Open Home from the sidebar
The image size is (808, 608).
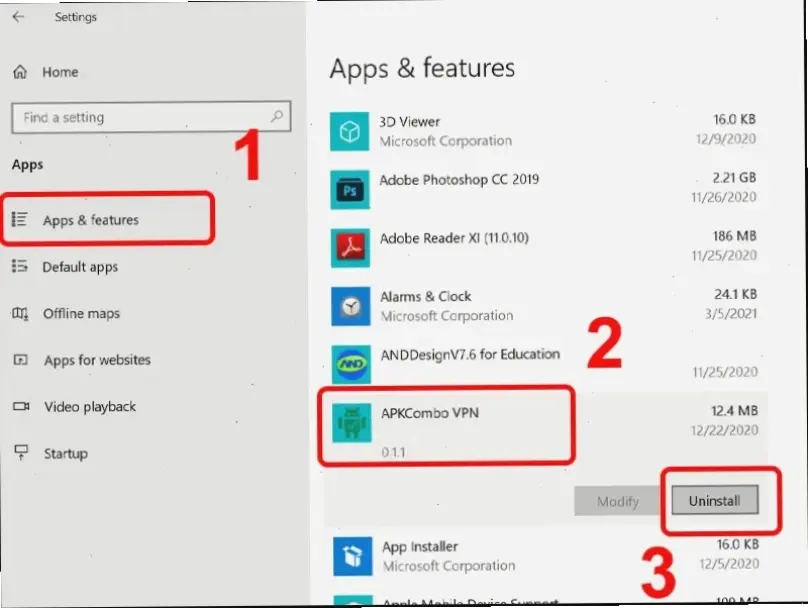59,72
